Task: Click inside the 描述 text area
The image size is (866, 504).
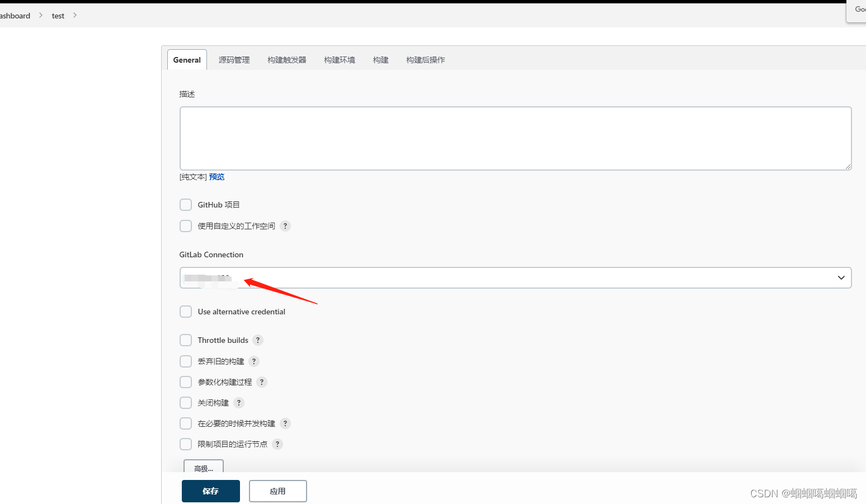Action: click(515, 138)
